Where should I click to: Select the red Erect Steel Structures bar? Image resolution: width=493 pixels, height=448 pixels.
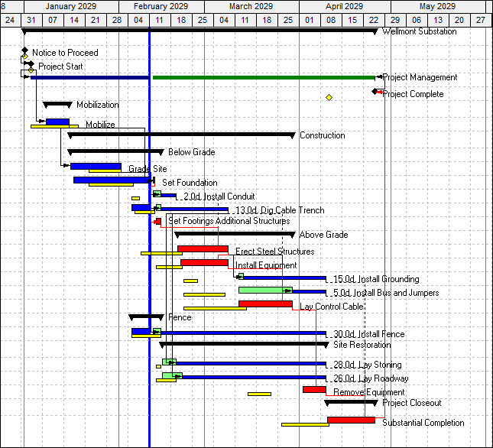(203, 248)
